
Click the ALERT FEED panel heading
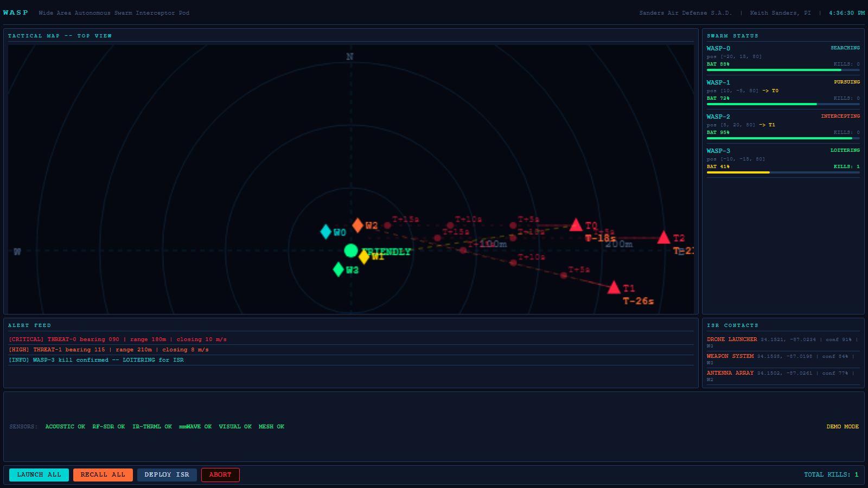[29, 325]
